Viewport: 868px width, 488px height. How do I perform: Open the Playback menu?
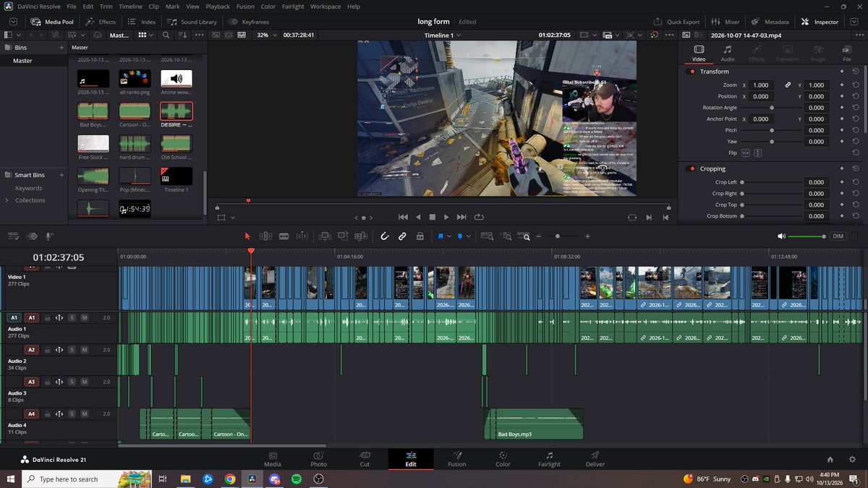[x=218, y=7]
